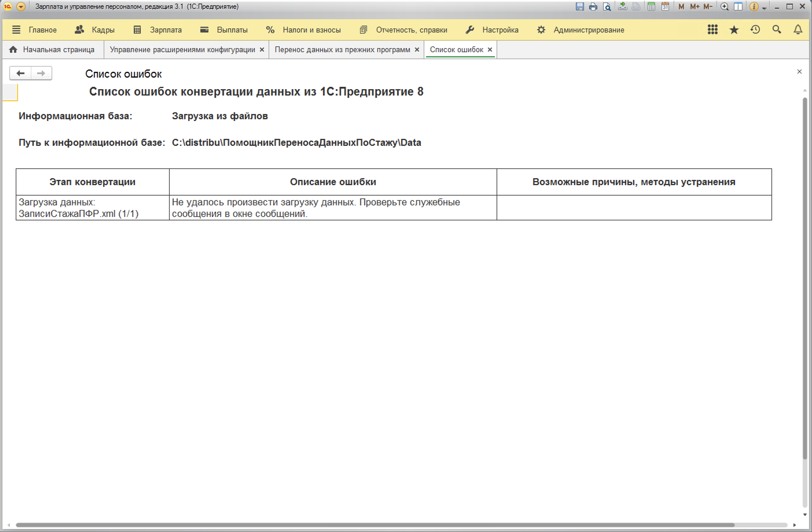812x532 pixels.
Task: Open the 1C main menu round dropdown
Action: [21, 6]
